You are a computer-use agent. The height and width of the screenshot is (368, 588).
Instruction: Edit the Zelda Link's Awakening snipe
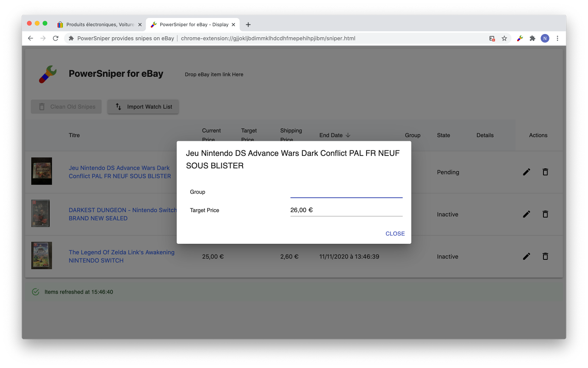coord(526,257)
